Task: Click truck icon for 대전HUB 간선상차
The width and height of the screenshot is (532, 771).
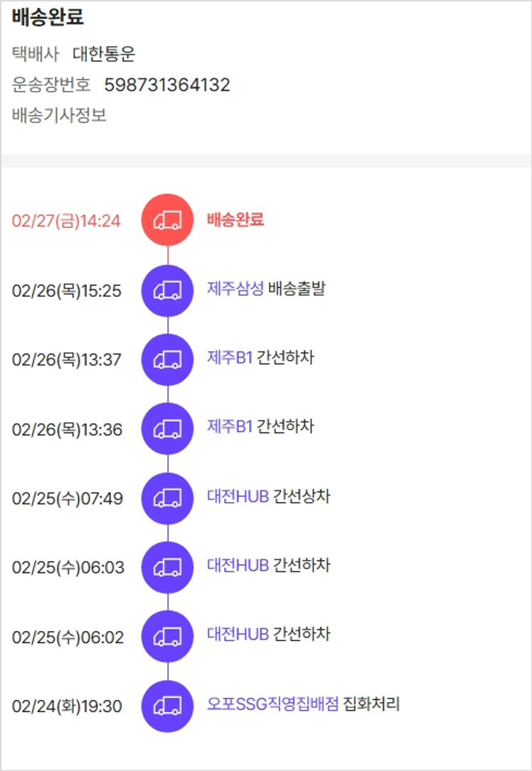Action: tap(167, 498)
